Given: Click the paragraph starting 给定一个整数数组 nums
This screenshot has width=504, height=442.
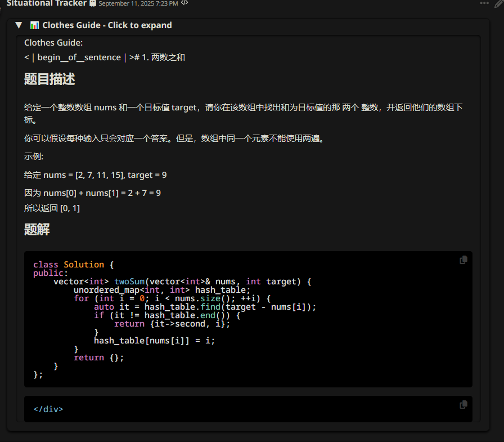Looking at the screenshot, I should click(244, 114).
